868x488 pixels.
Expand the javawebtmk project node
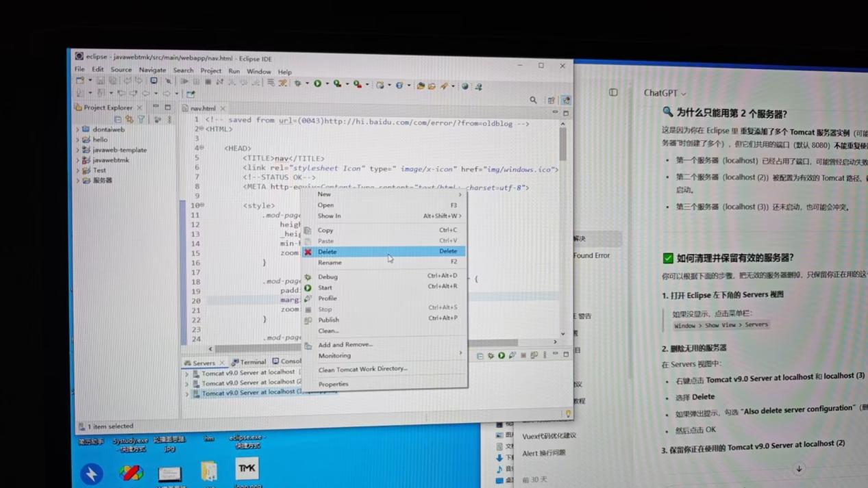77,160
